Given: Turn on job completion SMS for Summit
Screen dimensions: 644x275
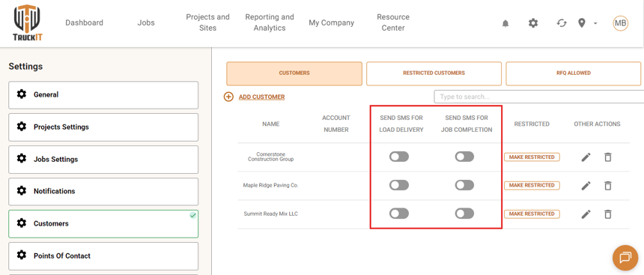Looking at the screenshot, I should pos(464,214).
